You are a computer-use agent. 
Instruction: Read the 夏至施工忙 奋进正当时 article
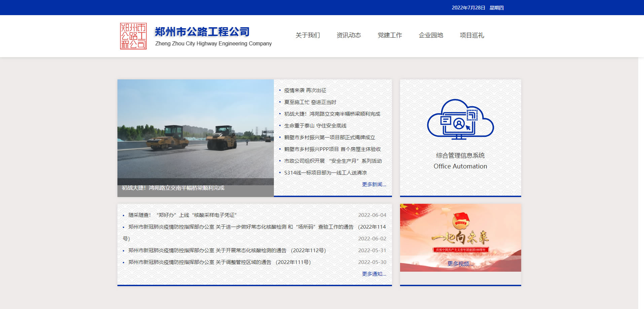(x=310, y=102)
